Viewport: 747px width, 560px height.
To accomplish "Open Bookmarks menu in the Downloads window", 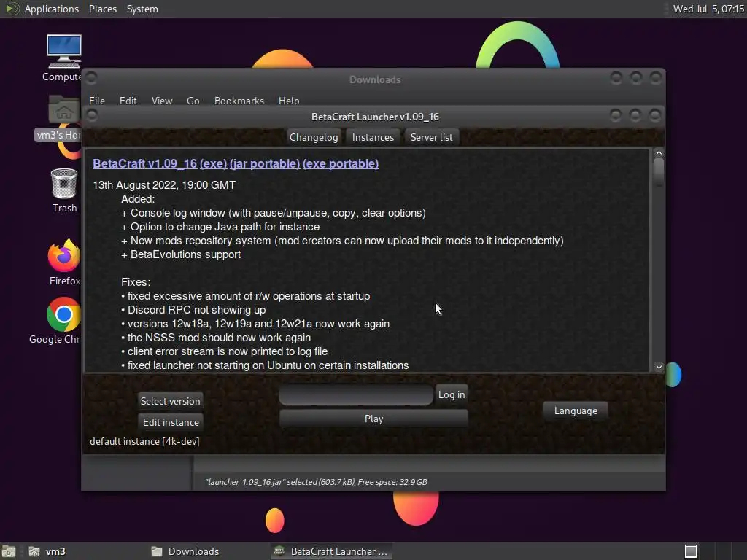I will tap(239, 101).
